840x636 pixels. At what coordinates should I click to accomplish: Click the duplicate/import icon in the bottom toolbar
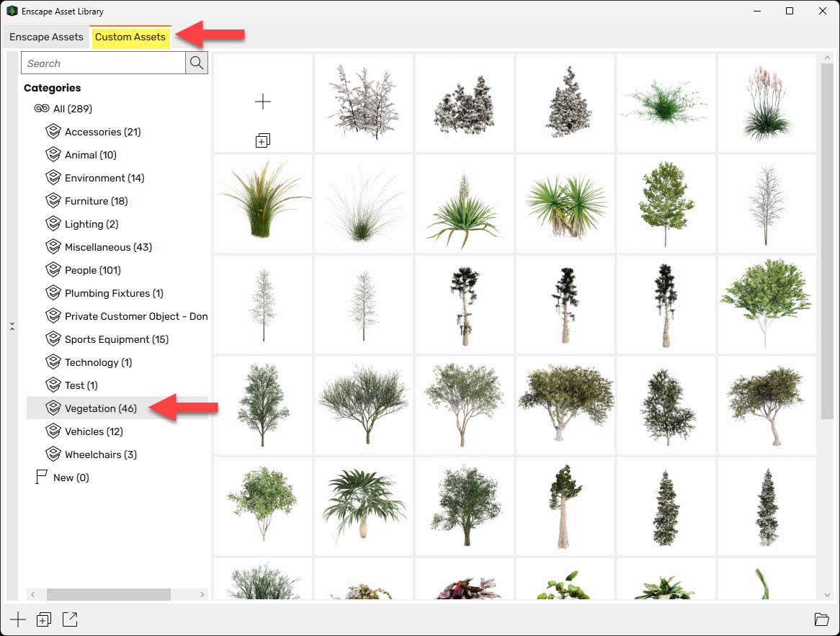[43, 619]
